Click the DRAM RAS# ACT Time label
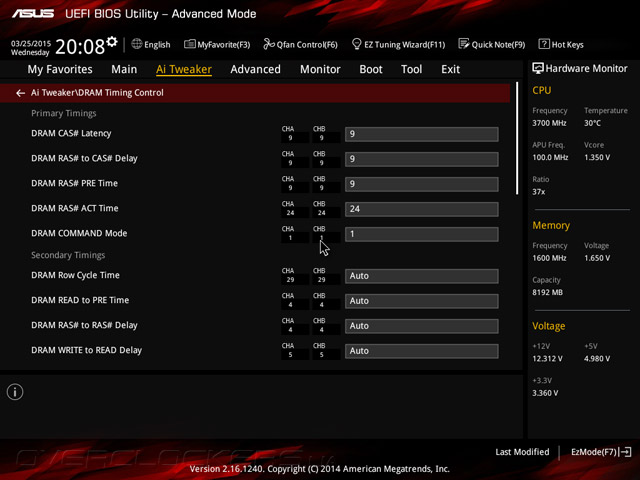This screenshot has width=640, height=480. coord(75,208)
